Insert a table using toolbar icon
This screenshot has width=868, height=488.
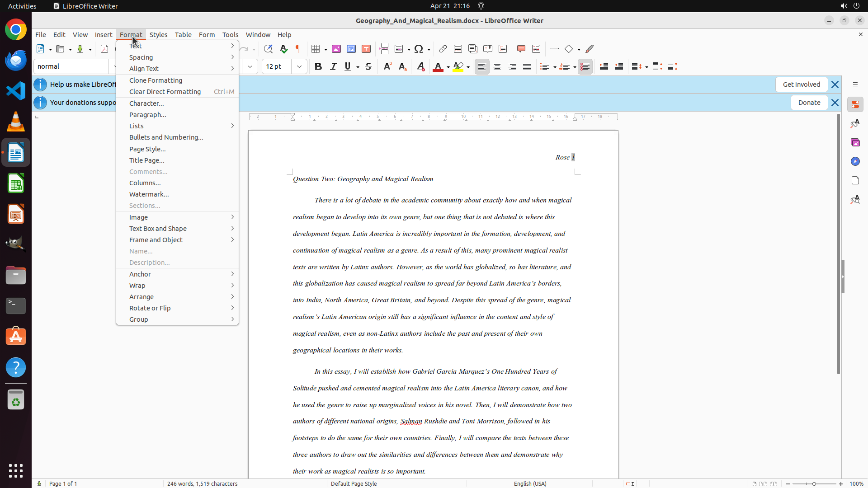[x=316, y=49]
